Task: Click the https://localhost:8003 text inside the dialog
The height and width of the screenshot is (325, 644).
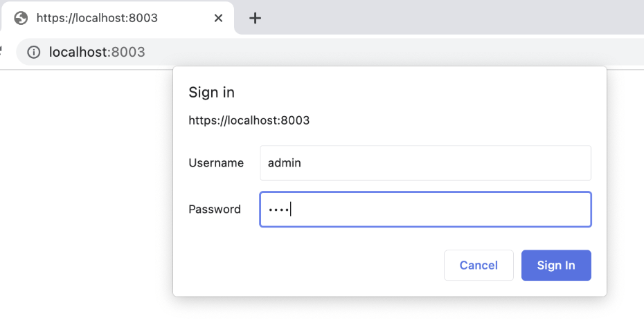Action: click(x=249, y=120)
